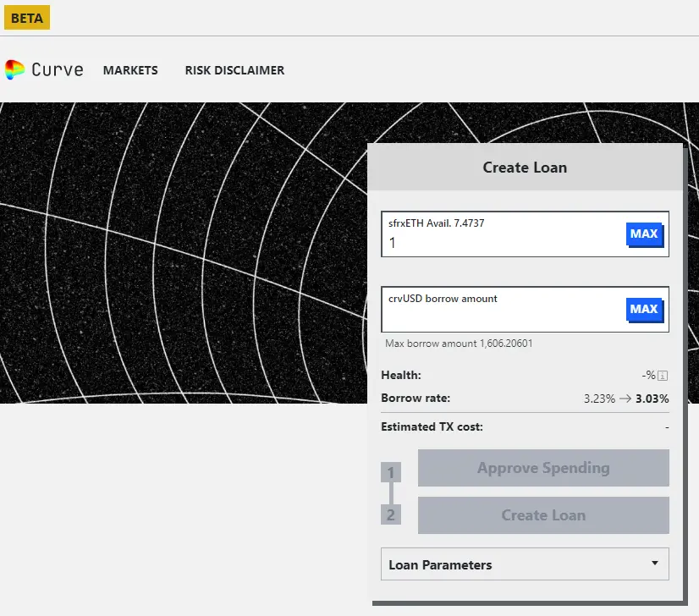The width and height of the screenshot is (699, 616).
Task: Click the Loan Parameters dropdown arrow
Action: click(x=654, y=563)
